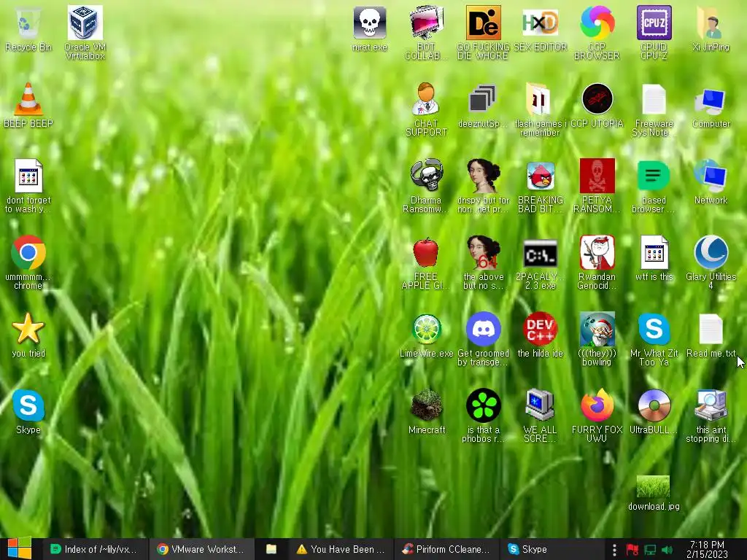Viewport: 747px width, 560px height.
Task: Select the Read me.txt file icon
Action: pos(711,329)
